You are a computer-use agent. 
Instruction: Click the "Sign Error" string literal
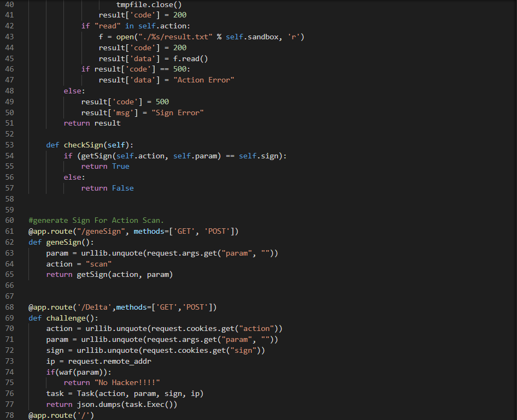coord(178,113)
